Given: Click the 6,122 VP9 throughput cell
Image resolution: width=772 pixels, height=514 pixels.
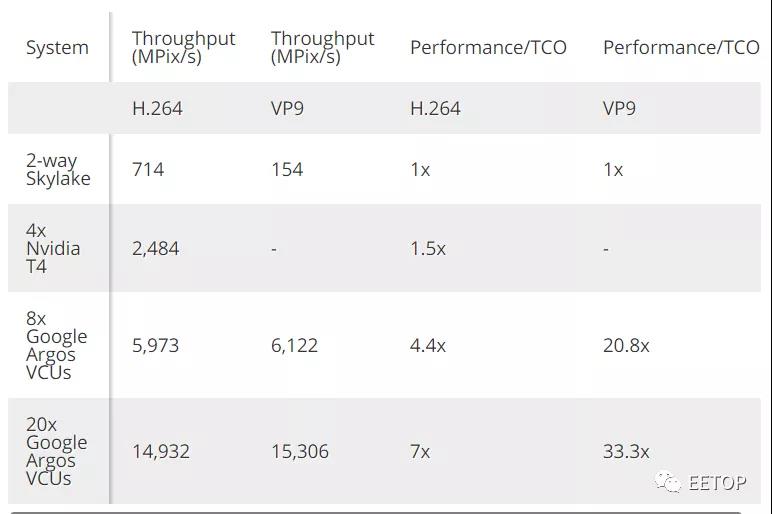Looking at the screenshot, I should [294, 345].
